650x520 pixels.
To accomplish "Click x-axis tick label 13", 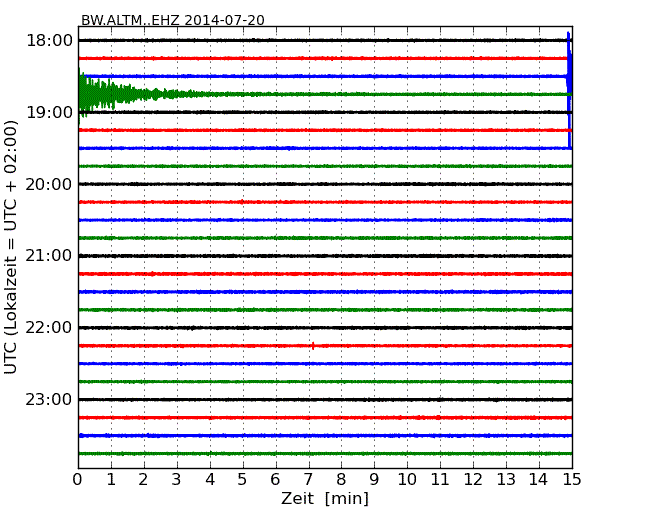I will [506, 479].
